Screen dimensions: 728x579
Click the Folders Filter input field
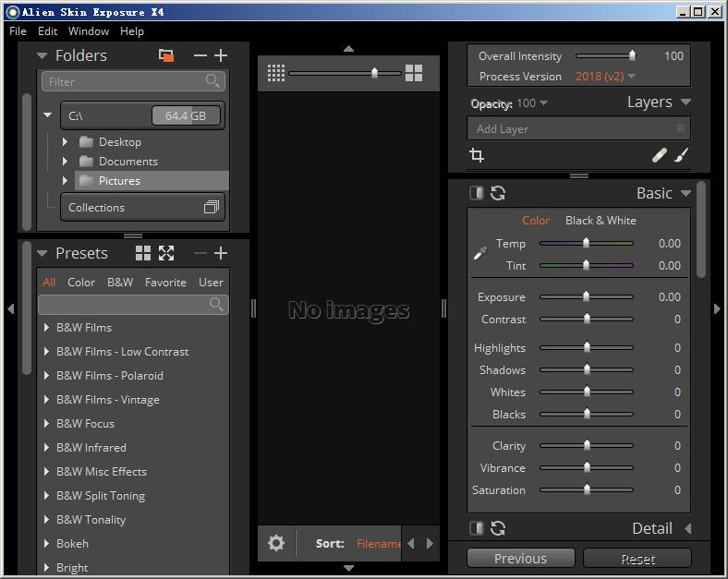tap(133, 81)
